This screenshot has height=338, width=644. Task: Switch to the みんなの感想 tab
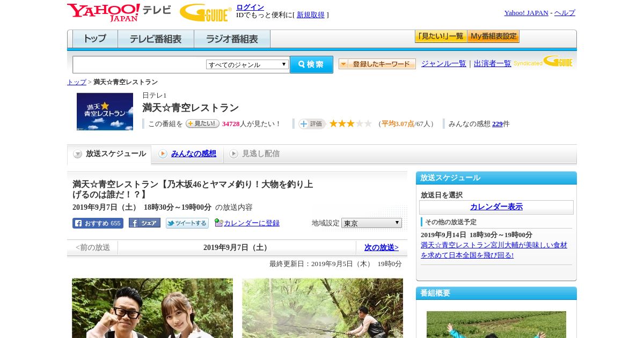[x=194, y=153]
